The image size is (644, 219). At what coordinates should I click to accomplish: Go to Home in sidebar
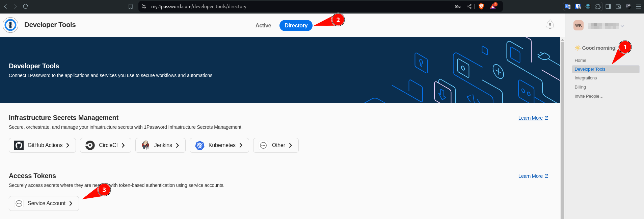pos(581,60)
